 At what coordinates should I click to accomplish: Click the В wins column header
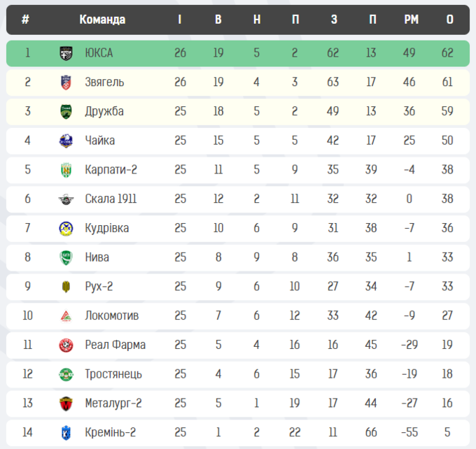click(x=218, y=20)
